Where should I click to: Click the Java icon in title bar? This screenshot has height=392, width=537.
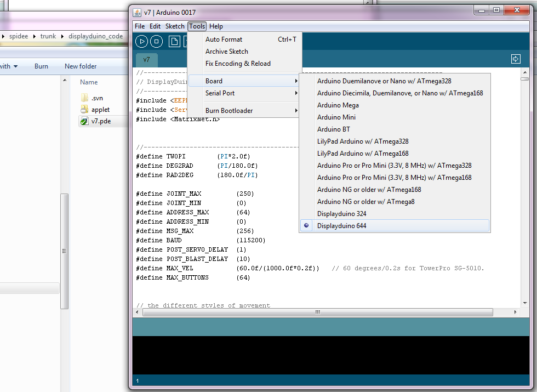(137, 12)
